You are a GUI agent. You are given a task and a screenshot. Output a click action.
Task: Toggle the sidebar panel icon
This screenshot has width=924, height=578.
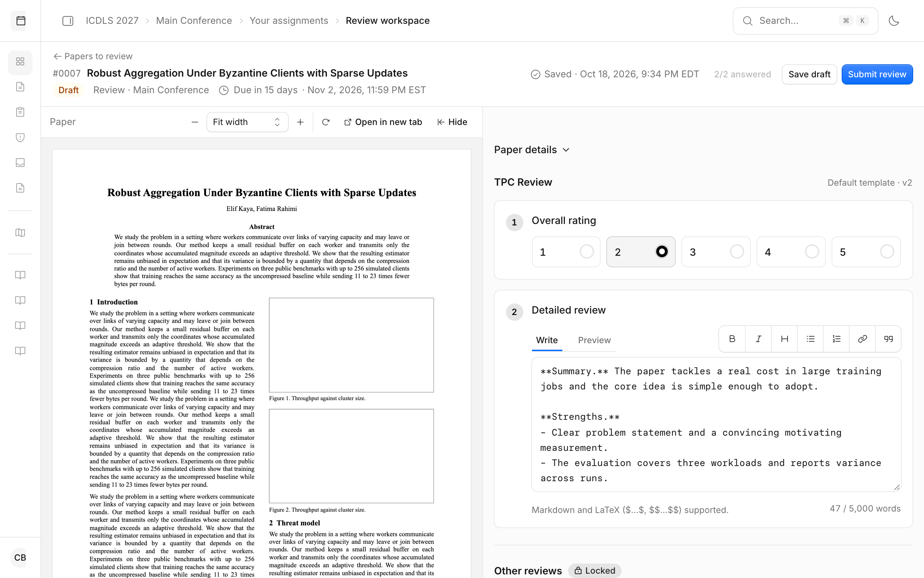pyautogui.click(x=67, y=21)
